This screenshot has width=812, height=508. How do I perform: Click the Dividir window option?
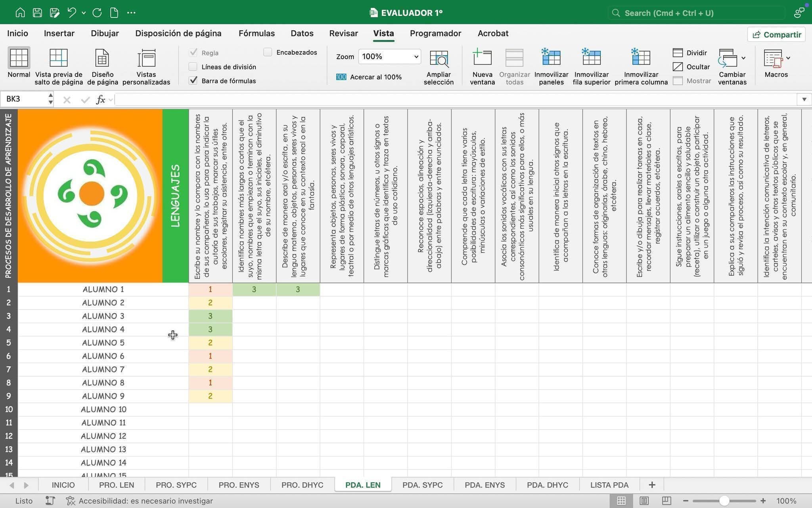(x=690, y=53)
